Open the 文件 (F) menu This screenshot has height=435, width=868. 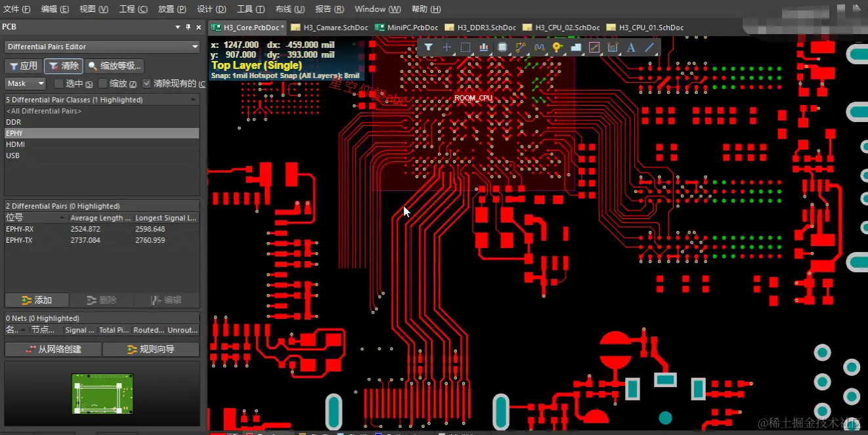(x=17, y=9)
